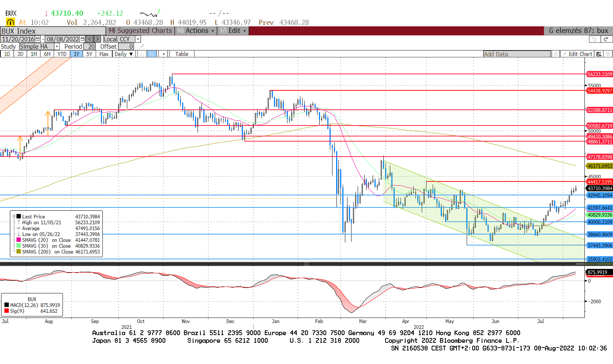
Task: Click the Sig(9) red legend swatch
Action: (x=7, y=311)
